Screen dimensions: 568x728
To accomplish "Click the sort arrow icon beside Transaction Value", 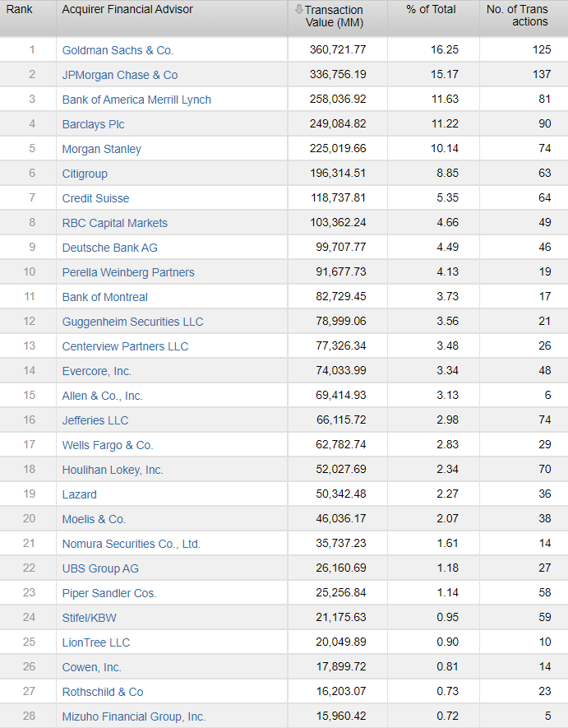I will pos(298,10).
